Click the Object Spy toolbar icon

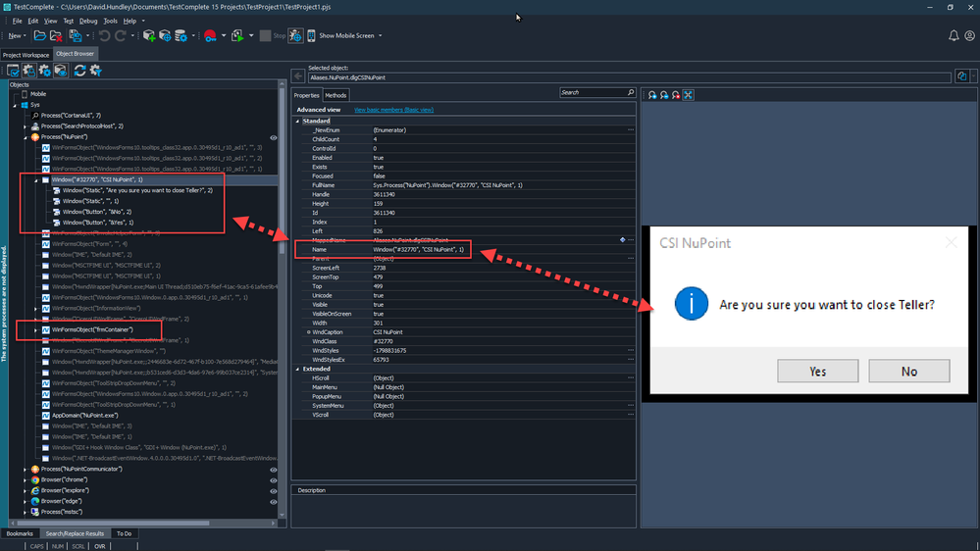(x=295, y=36)
